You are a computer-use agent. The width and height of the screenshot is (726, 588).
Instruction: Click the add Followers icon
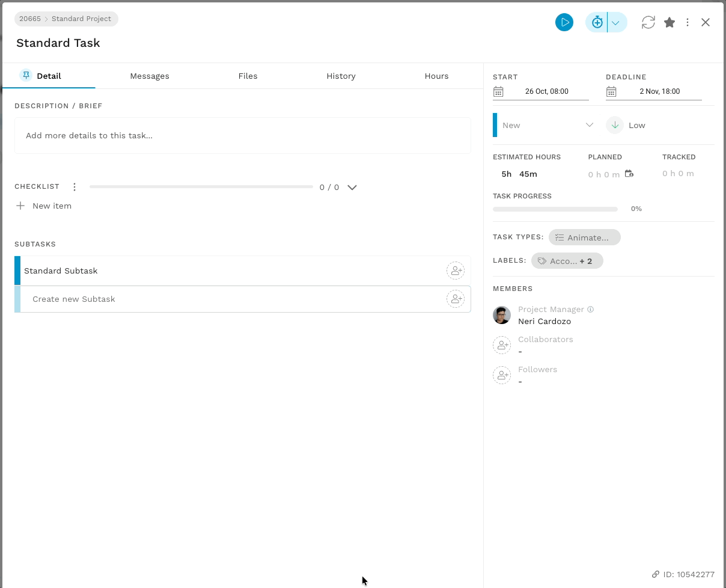[502, 375]
